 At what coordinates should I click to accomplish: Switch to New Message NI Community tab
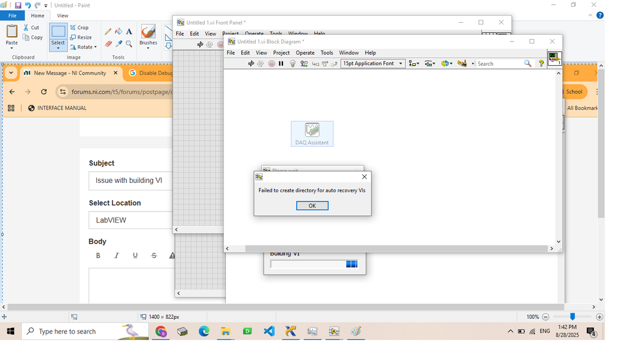(x=70, y=73)
